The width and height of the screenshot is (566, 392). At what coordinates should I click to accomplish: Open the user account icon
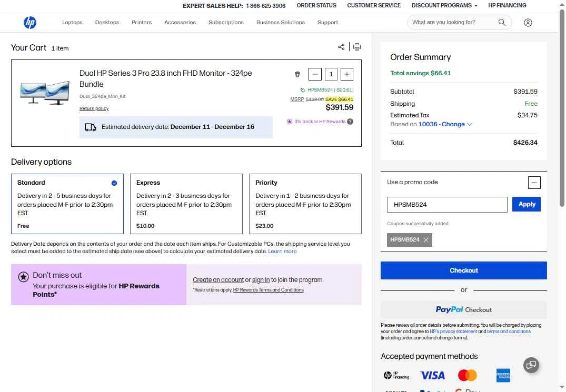click(528, 23)
